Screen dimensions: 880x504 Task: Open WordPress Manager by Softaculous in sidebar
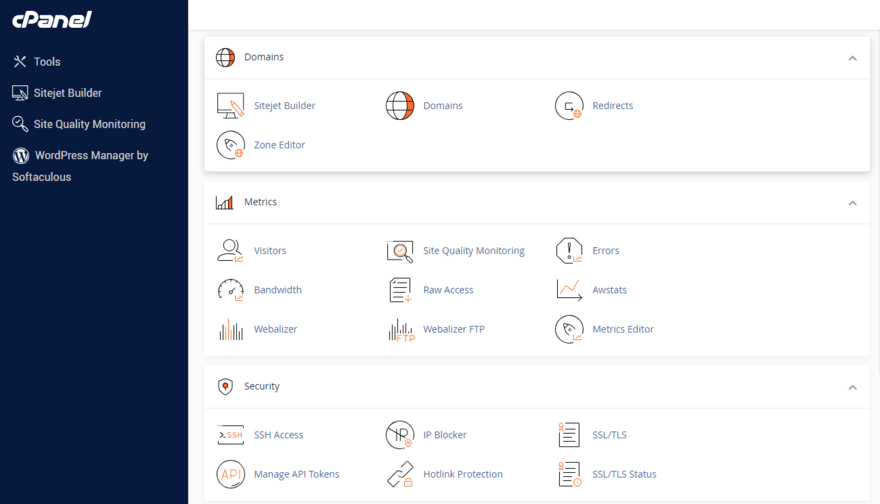[x=80, y=166]
